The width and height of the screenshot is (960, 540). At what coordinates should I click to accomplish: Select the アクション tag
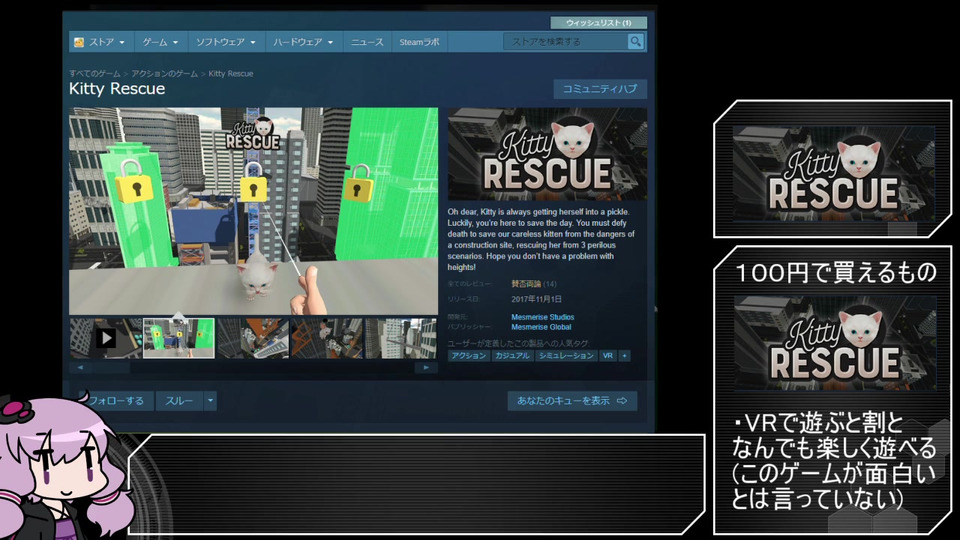click(x=468, y=356)
